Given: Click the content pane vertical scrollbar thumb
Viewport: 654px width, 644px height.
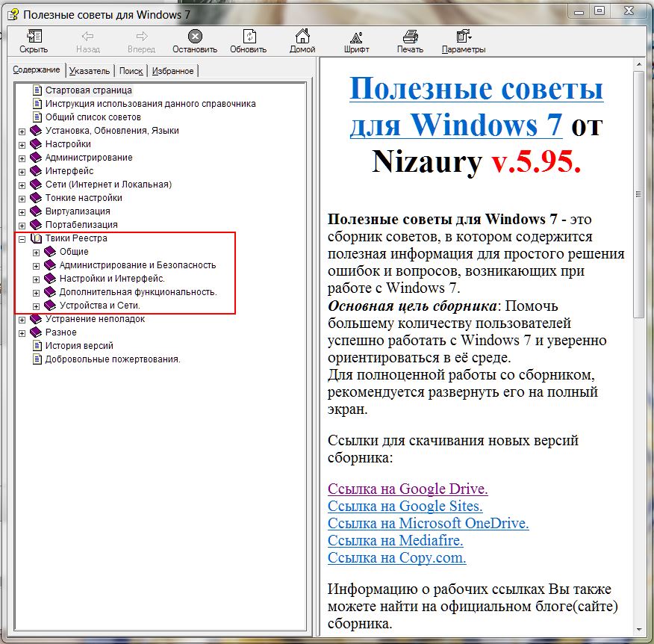Looking at the screenshot, I should (x=638, y=194).
